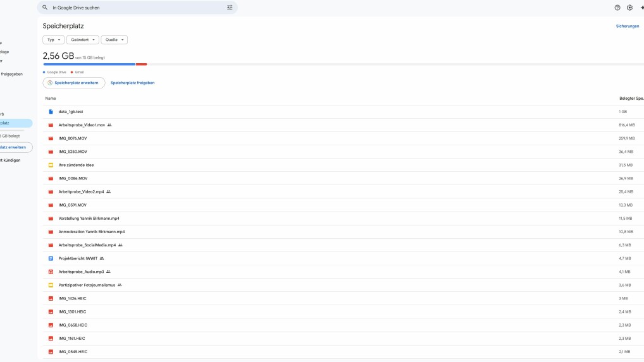Viewport: 644px width, 362px height.
Task: Click slides icon of Partizipativer Fotojournalismus
Action: 51,285
